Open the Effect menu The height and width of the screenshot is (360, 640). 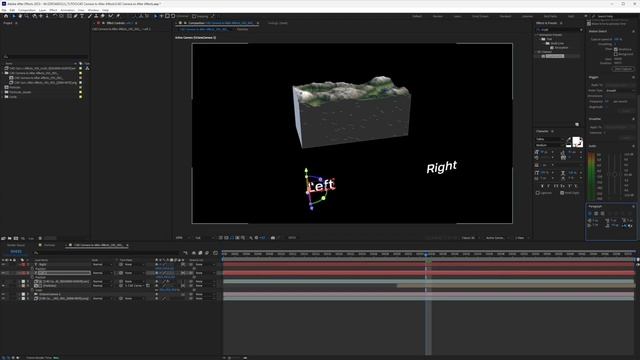tap(53, 10)
